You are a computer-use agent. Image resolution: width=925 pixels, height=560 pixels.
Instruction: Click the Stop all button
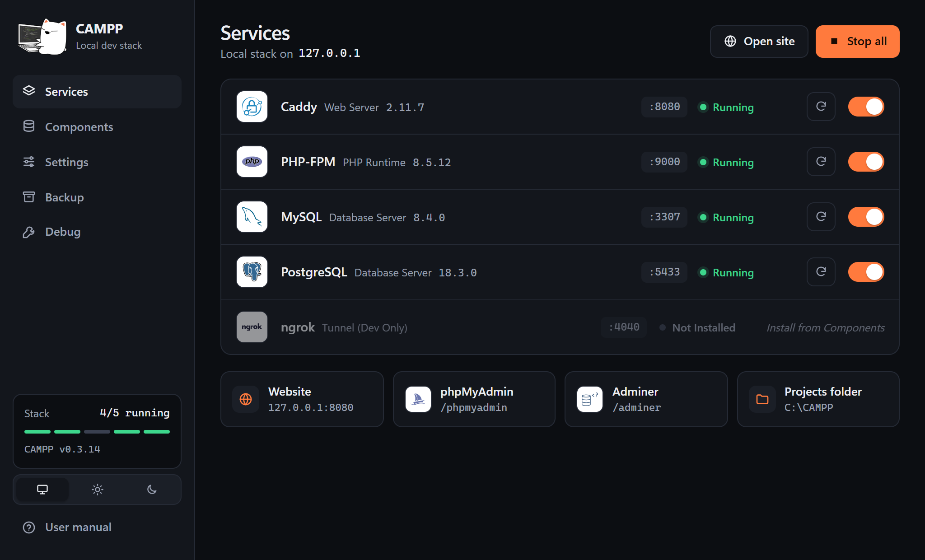point(857,42)
